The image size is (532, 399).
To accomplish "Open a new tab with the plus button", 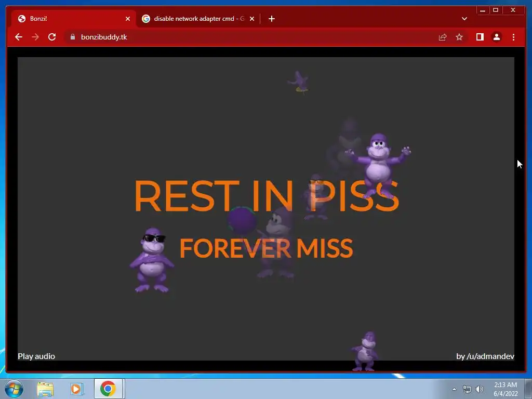I will tap(272, 19).
